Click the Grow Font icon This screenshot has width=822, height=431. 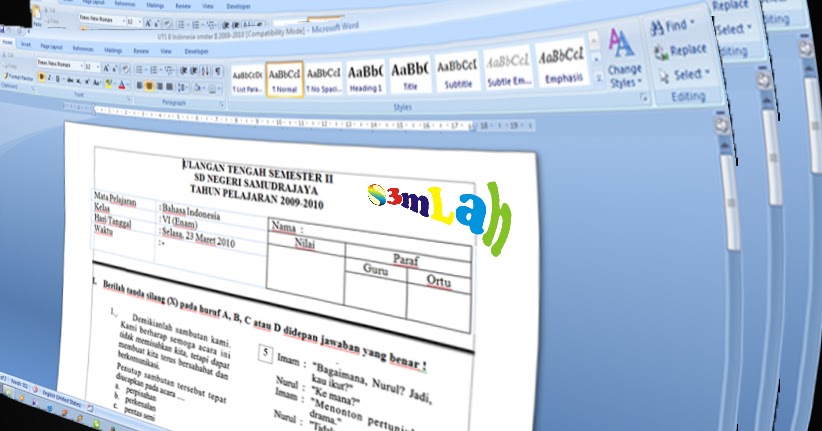[x=106, y=68]
